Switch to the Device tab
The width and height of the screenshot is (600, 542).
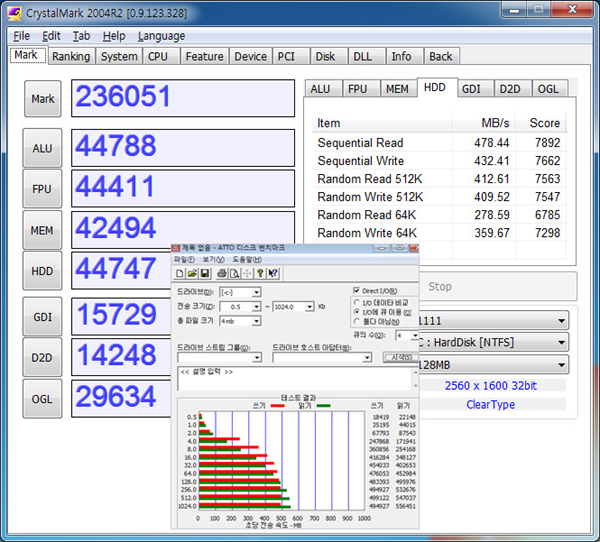250,56
